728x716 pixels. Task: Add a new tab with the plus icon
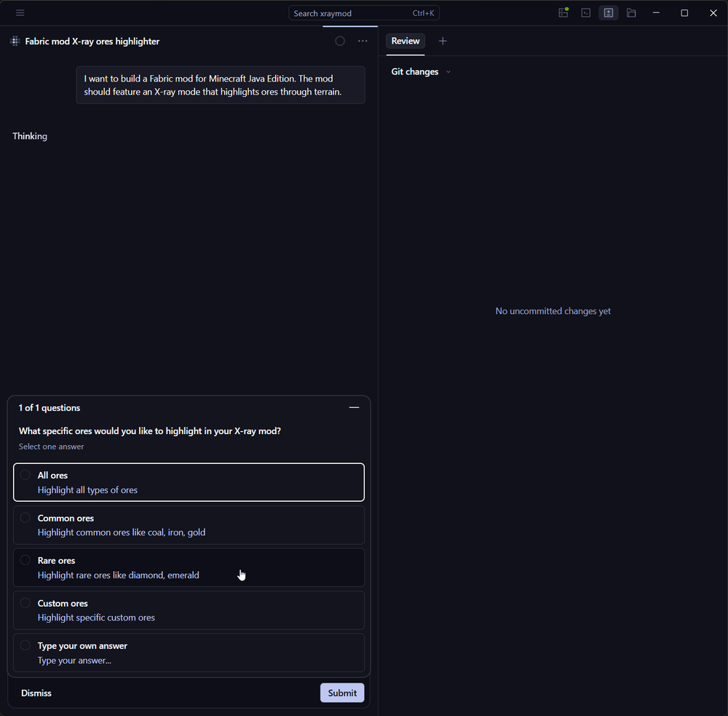point(443,42)
